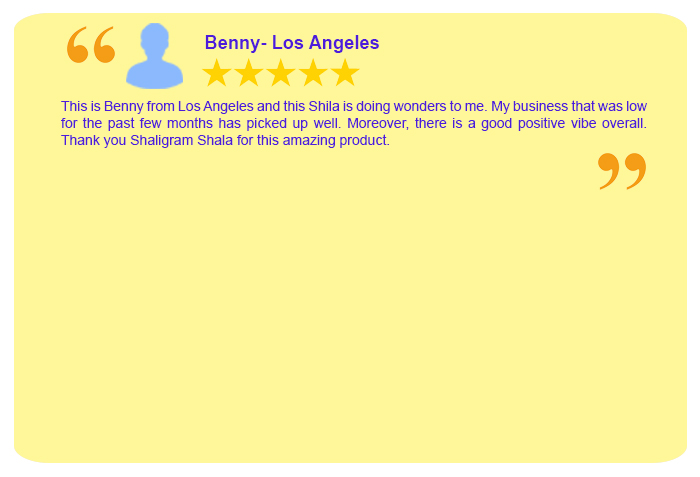This screenshot has width=700, height=477.
Task: Click the testimonial's first line about Shila
Action: pyautogui.click(x=354, y=106)
